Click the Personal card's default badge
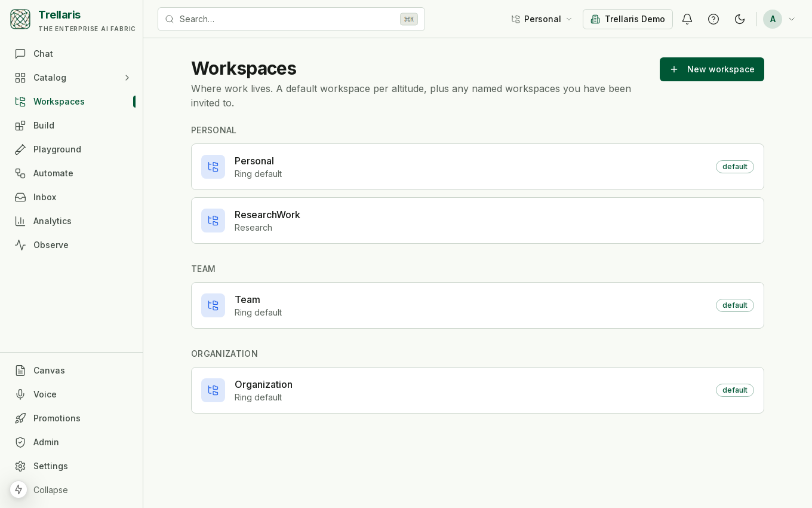The image size is (812, 508). [735, 167]
